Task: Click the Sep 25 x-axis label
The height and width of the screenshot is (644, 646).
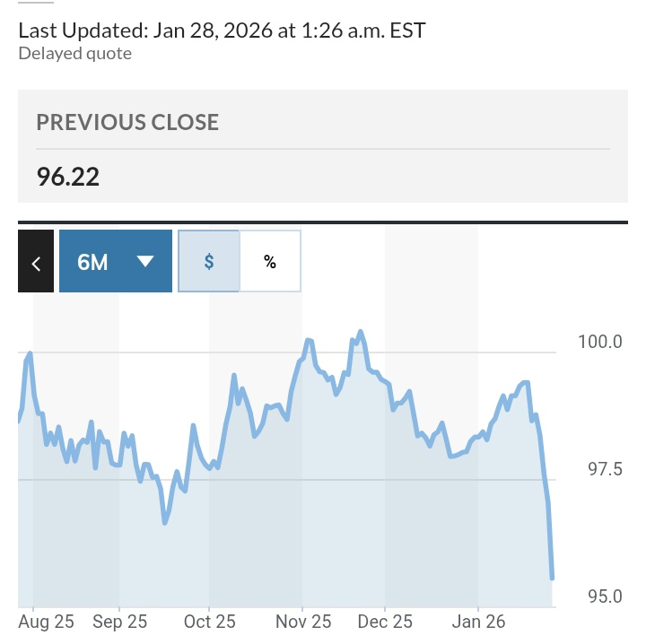Action: pyautogui.click(x=119, y=622)
